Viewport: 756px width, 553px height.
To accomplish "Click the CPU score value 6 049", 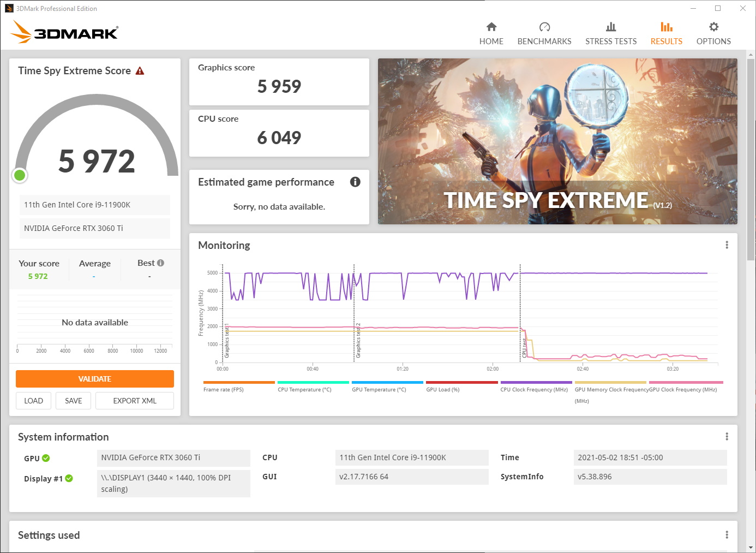I will coord(279,138).
